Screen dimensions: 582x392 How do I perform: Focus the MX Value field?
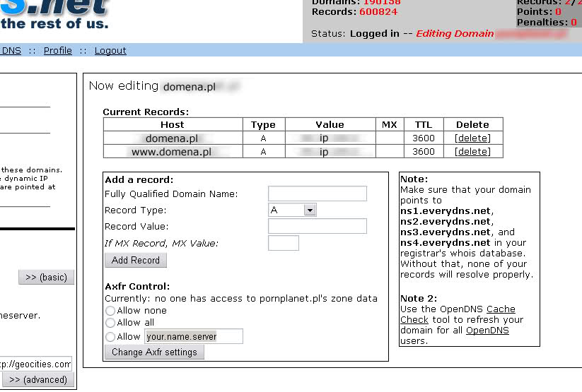(284, 243)
